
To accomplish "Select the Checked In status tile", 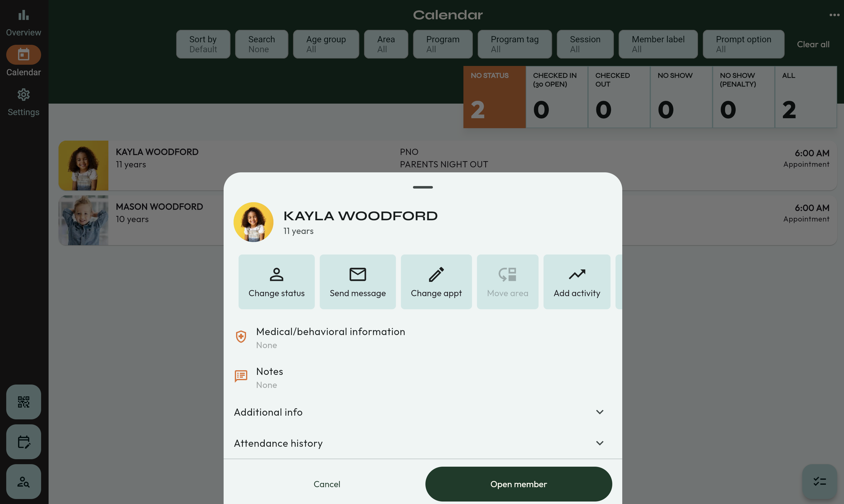I will pos(557,97).
